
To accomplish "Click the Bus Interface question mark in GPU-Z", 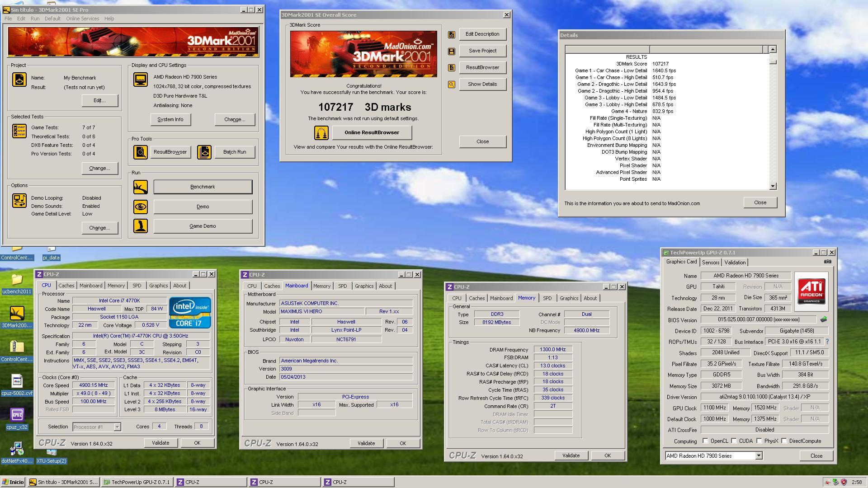I will [x=827, y=342].
